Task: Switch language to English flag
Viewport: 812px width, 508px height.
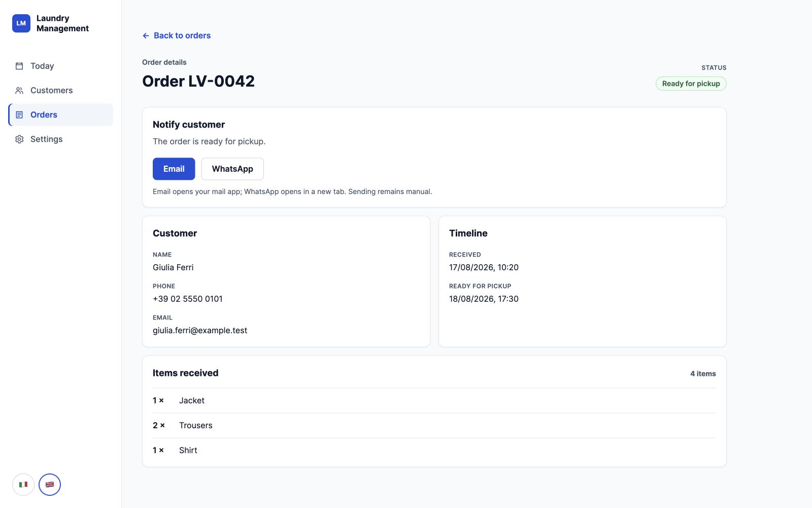Action: 50,485
